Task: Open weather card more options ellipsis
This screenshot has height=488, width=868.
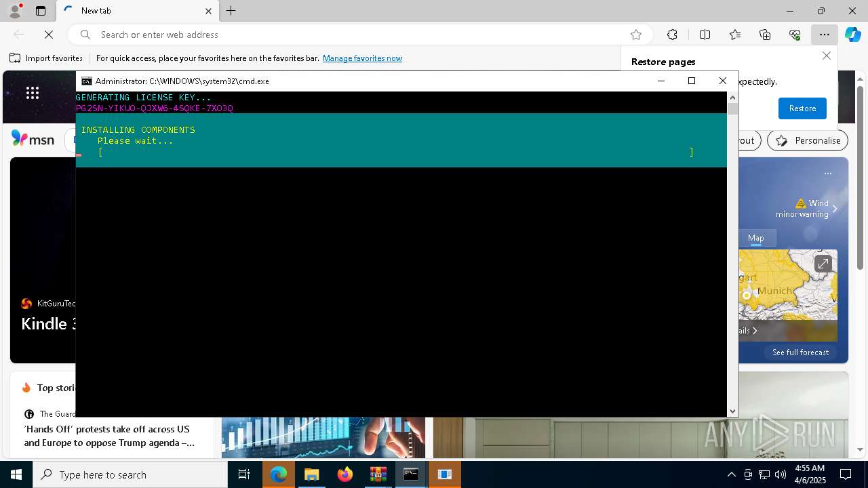Action: (827, 174)
